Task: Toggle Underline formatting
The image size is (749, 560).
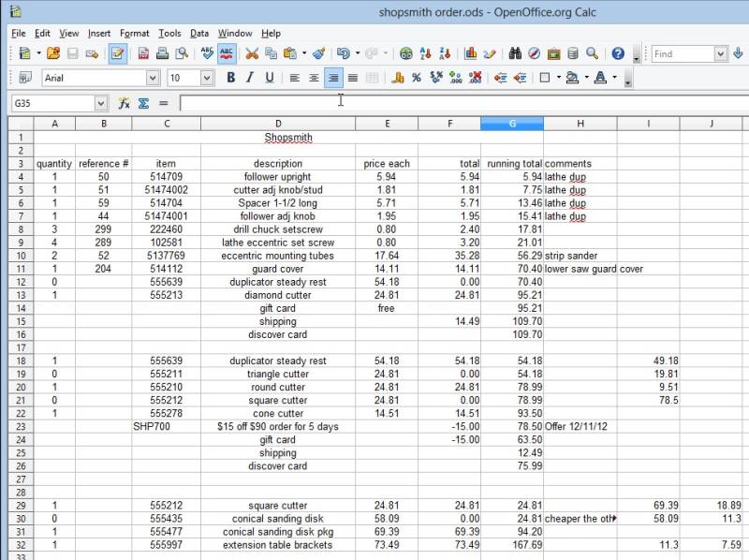Action: (270, 78)
